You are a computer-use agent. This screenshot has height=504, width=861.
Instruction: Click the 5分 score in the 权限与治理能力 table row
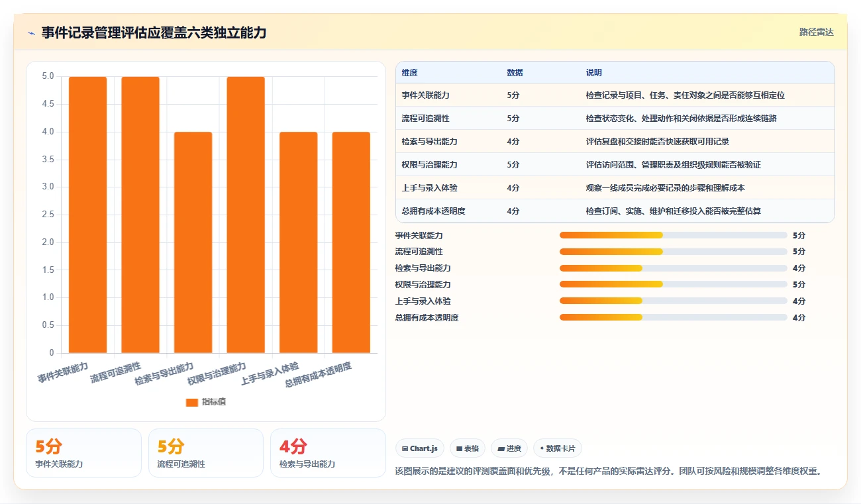pyautogui.click(x=513, y=165)
